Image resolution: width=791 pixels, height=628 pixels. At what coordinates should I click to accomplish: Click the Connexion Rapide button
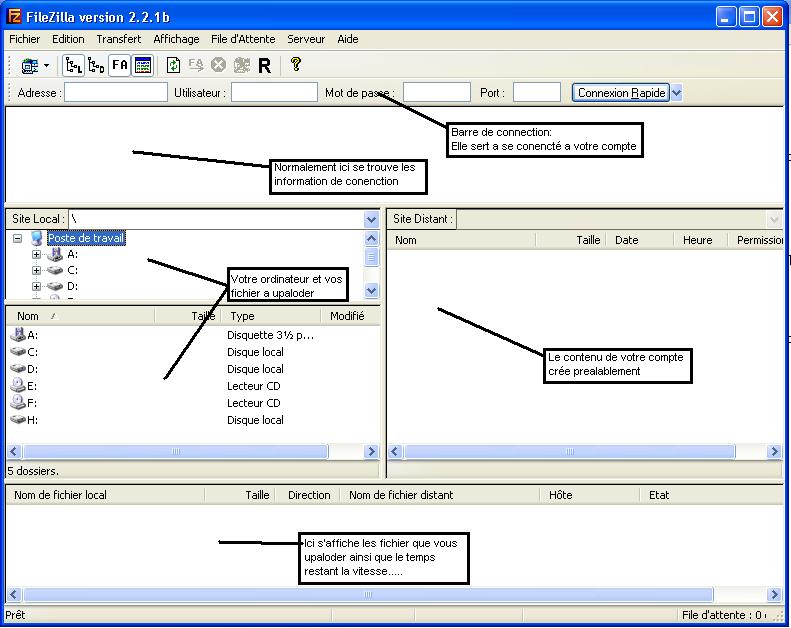(621, 93)
